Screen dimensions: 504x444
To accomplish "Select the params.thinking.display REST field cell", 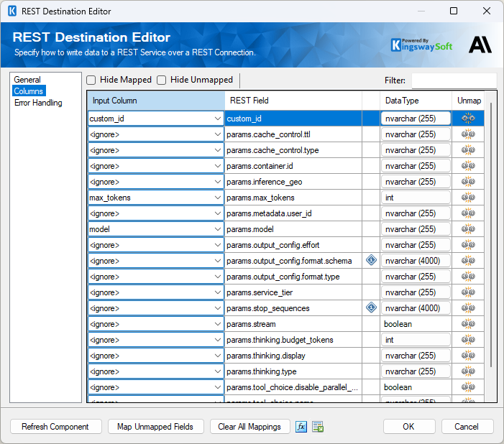I will point(293,356).
